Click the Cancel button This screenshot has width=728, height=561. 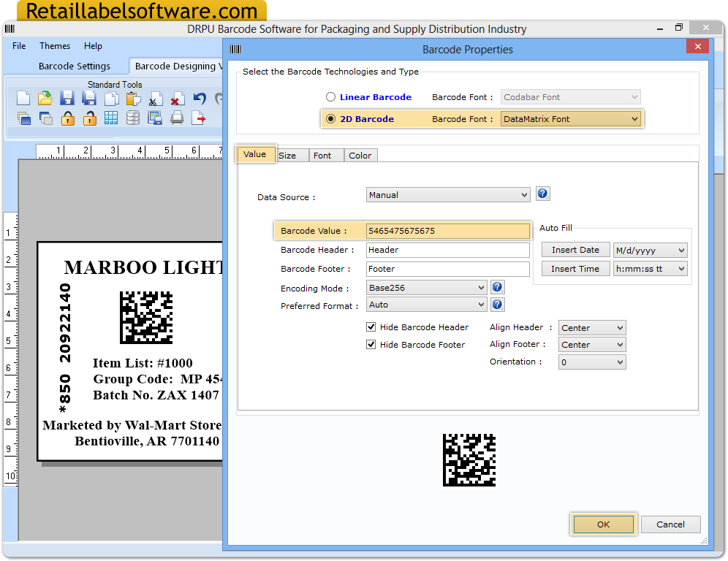670,524
